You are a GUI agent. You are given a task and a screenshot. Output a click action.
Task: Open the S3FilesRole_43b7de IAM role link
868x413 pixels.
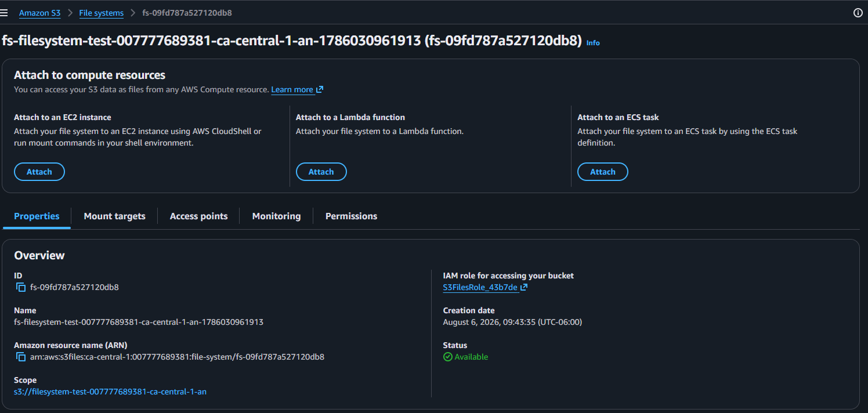(480, 287)
